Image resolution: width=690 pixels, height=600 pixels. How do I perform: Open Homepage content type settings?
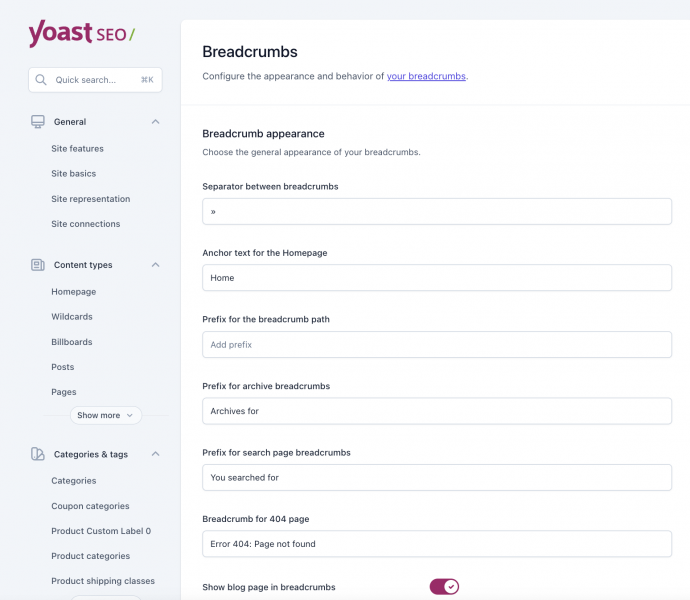pos(73,291)
